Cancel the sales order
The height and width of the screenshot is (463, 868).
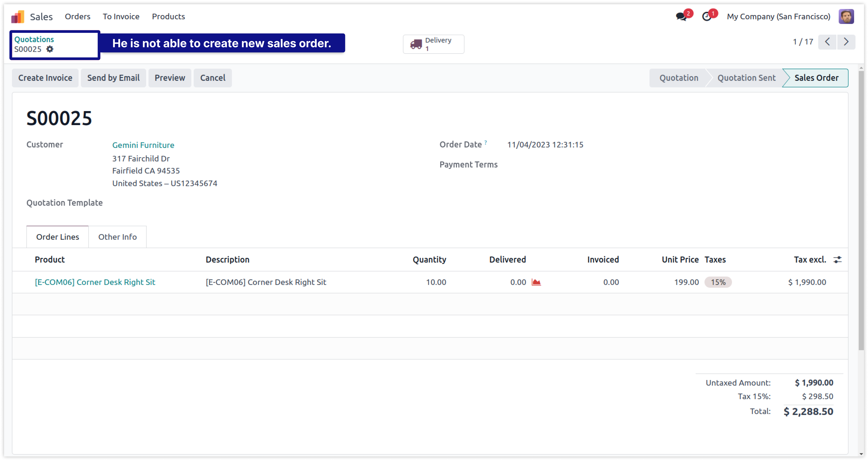click(213, 78)
